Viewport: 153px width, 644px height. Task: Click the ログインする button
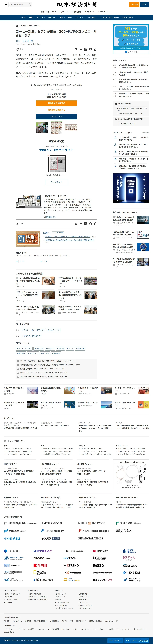coord(56,116)
